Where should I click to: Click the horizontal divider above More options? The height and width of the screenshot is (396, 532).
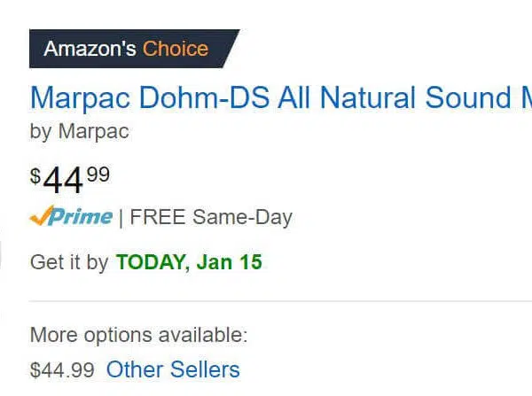click(280, 300)
